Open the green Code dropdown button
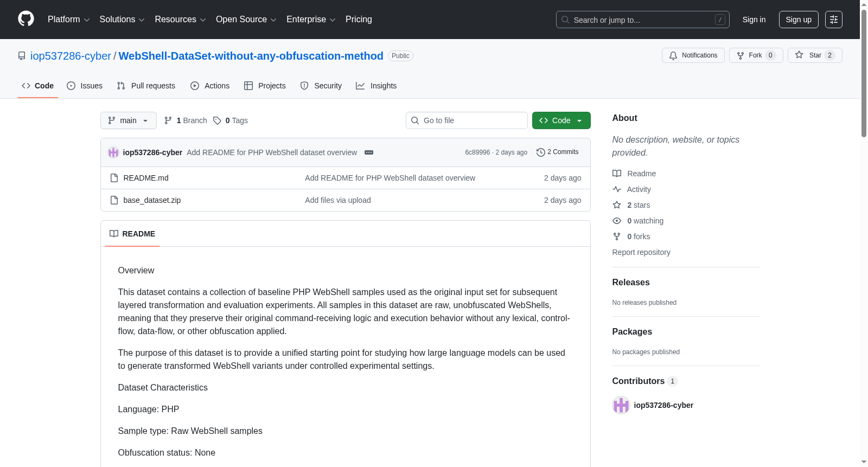868x467 pixels. 561,120
